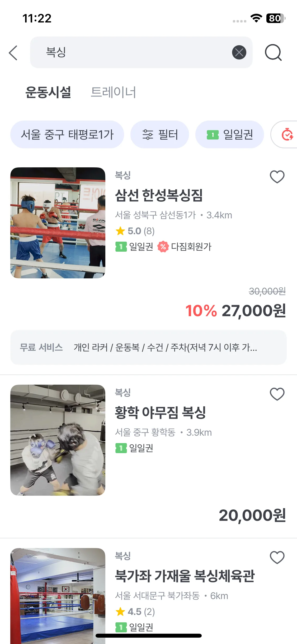
Task: Clear the search text with X icon
Action: point(239,52)
